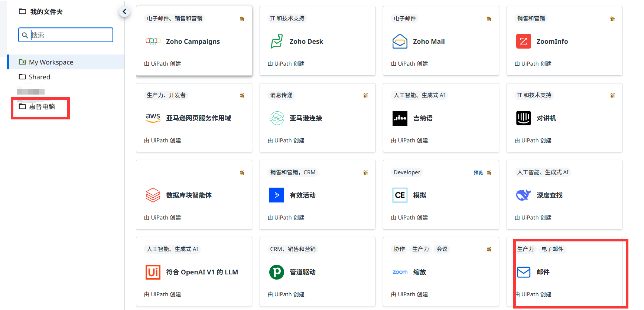Click the 电子邮件 tag on 邮件 card
This screenshot has width=644, height=310.
[552, 249]
